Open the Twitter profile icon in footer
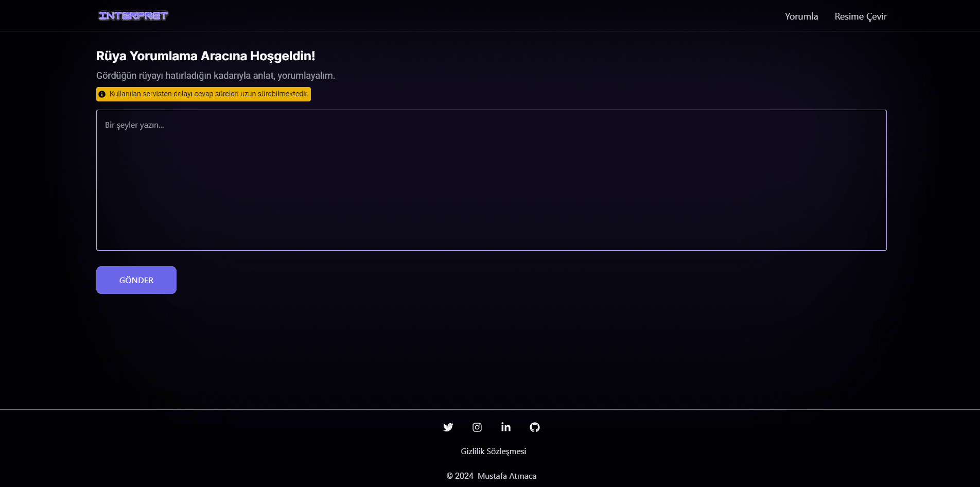This screenshot has width=980, height=487. click(448, 427)
